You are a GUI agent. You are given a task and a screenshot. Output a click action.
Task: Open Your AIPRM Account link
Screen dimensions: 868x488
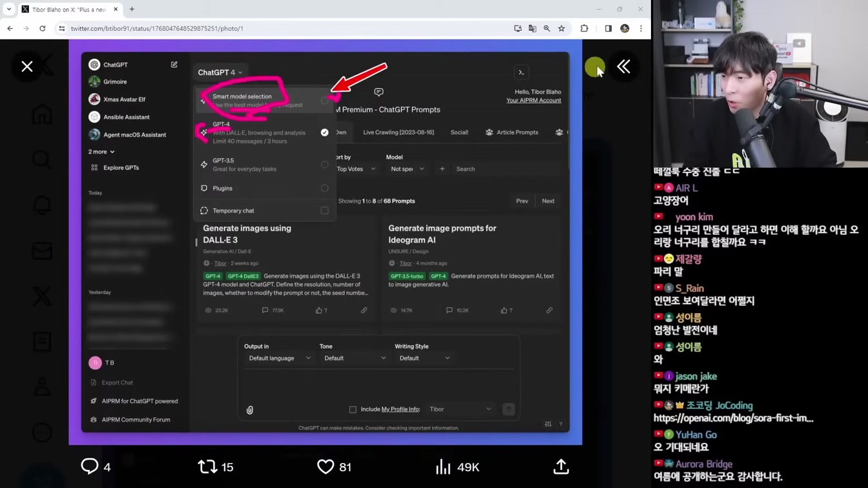[533, 101]
